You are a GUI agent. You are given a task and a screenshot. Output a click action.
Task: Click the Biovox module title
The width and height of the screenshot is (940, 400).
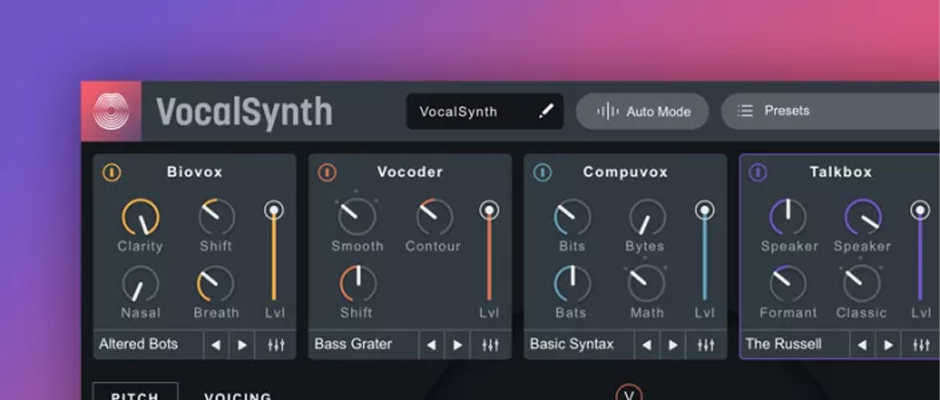[195, 172]
